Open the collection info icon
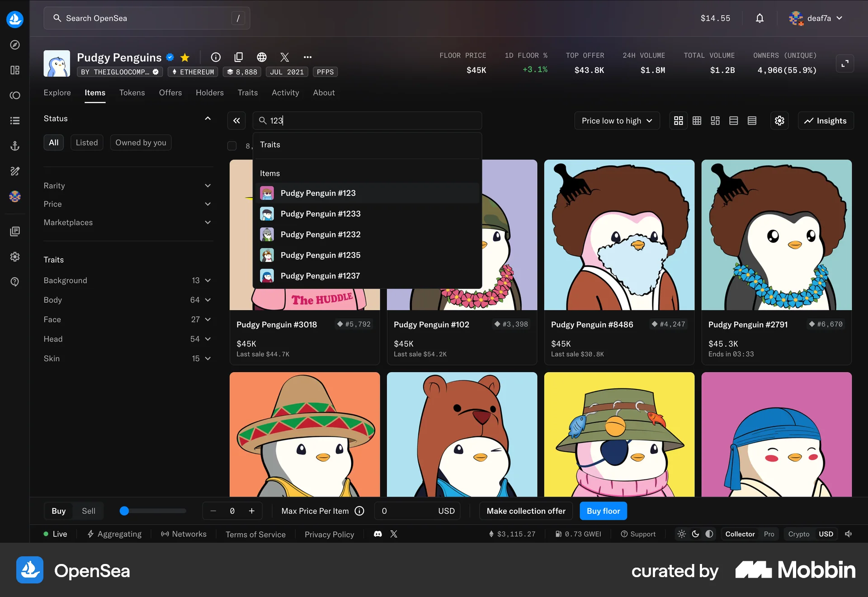The width and height of the screenshot is (868, 597). click(x=216, y=57)
